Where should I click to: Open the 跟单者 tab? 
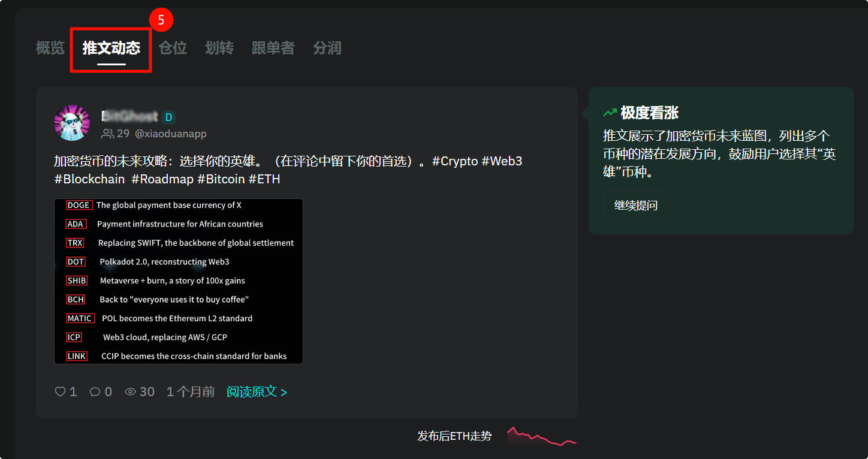273,48
